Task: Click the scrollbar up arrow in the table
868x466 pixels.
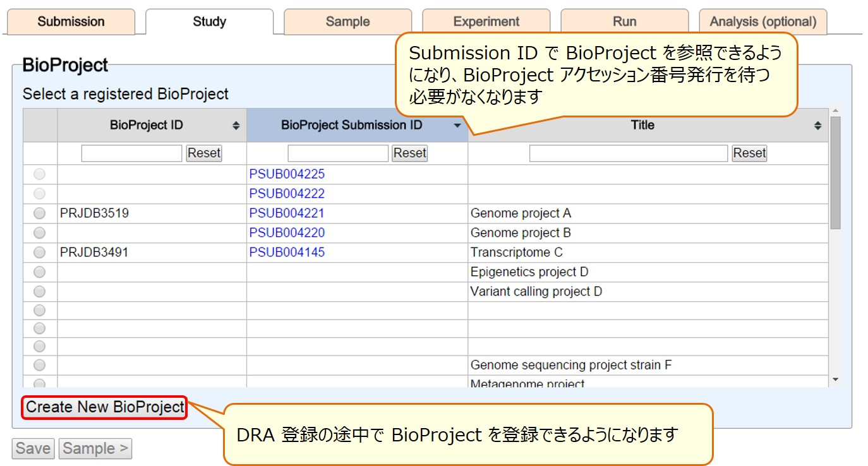Action: click(x=836, y=111)
